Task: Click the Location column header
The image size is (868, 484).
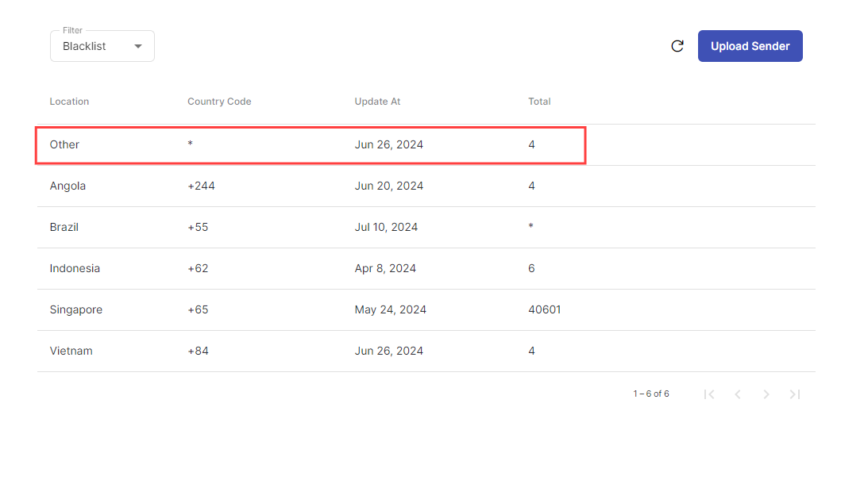Action: [x=69, y=102]
